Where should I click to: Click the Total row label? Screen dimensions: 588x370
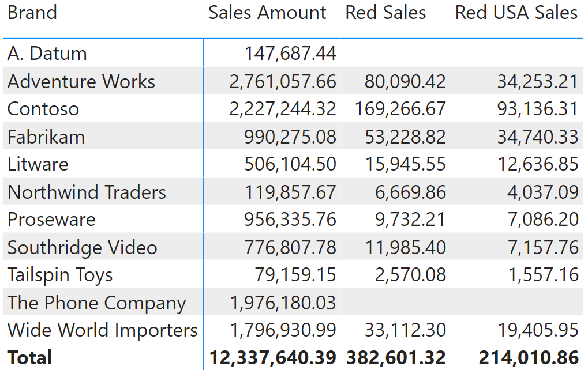(29, 358)
